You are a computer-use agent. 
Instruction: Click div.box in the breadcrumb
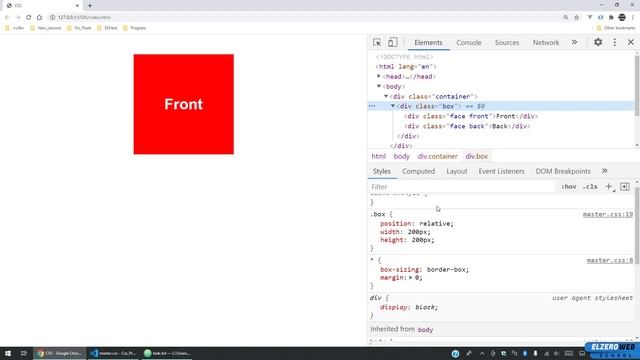[x=476, y=156]
